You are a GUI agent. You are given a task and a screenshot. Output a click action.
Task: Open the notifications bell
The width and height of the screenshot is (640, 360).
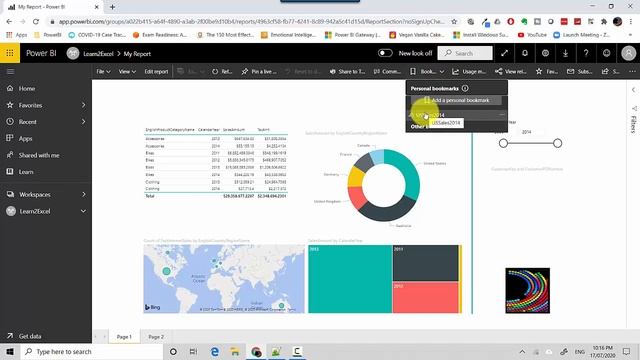pyautogui.click(x=525, y=53)
